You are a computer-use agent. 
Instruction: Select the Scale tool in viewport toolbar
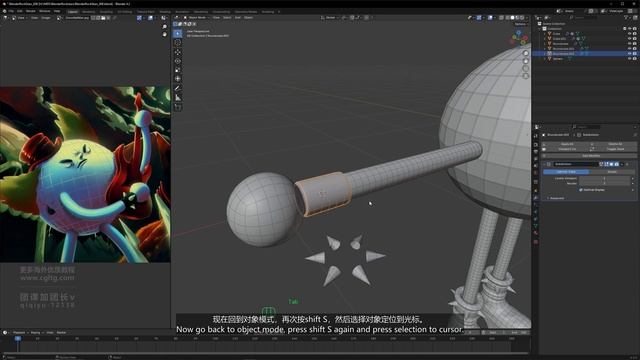click(x=178, y=70)
